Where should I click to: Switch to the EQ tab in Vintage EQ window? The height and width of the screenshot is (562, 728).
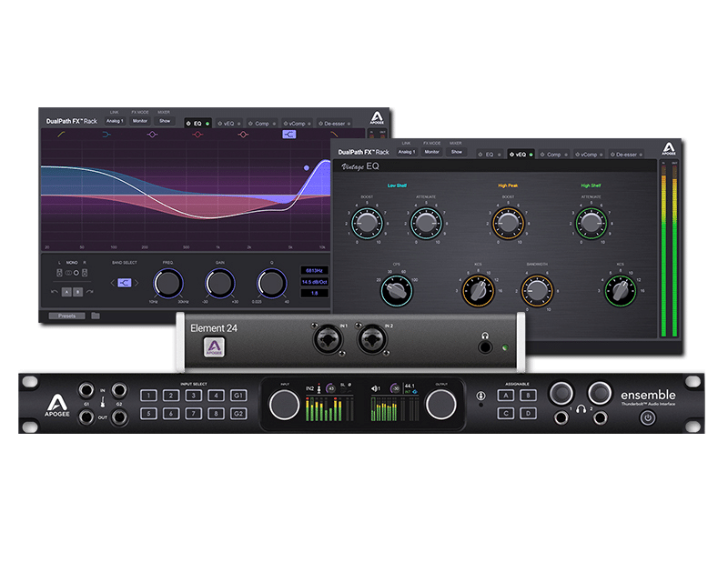pos(490,155)
